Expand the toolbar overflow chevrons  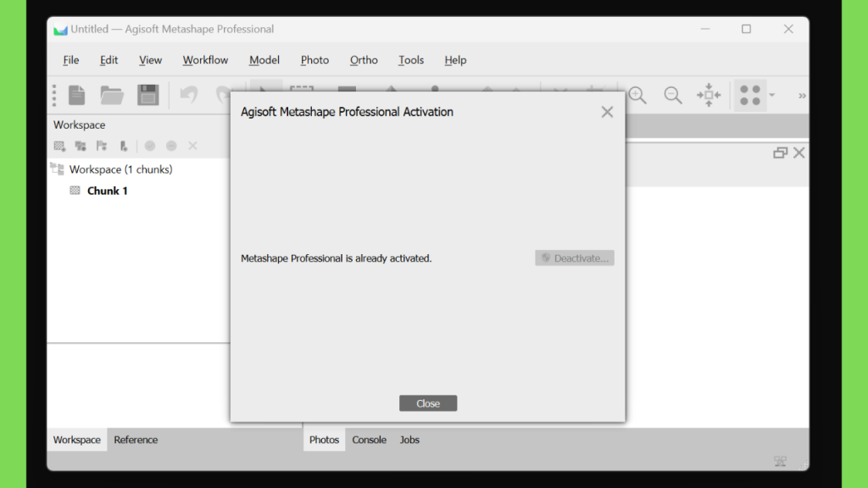802,96
